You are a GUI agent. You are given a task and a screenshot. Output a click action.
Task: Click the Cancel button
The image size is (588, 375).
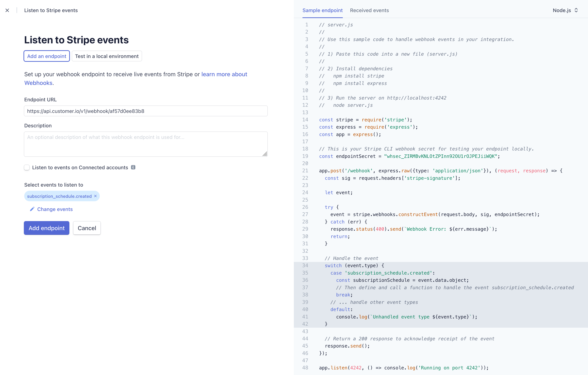tap(87, 228)
